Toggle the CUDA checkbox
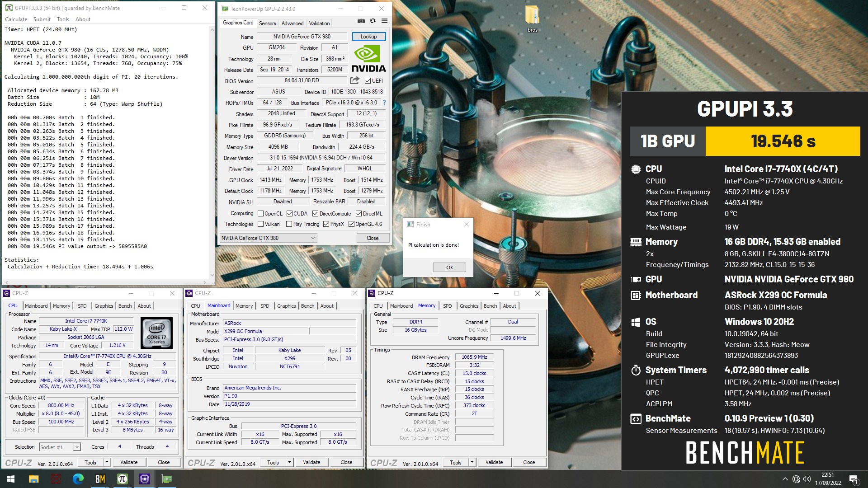The image size is (868, 488). click(289, 214)
